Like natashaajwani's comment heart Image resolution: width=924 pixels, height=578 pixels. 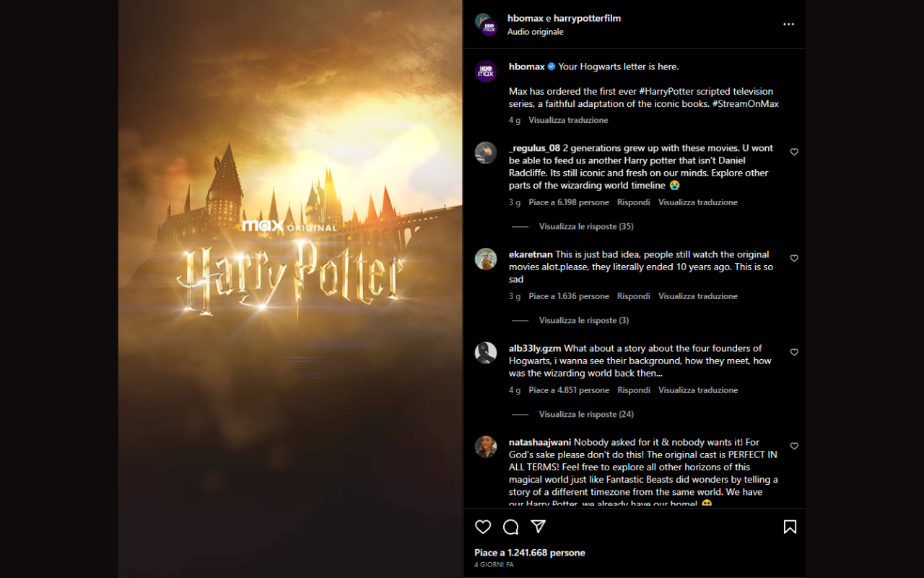tap(794, 446)
